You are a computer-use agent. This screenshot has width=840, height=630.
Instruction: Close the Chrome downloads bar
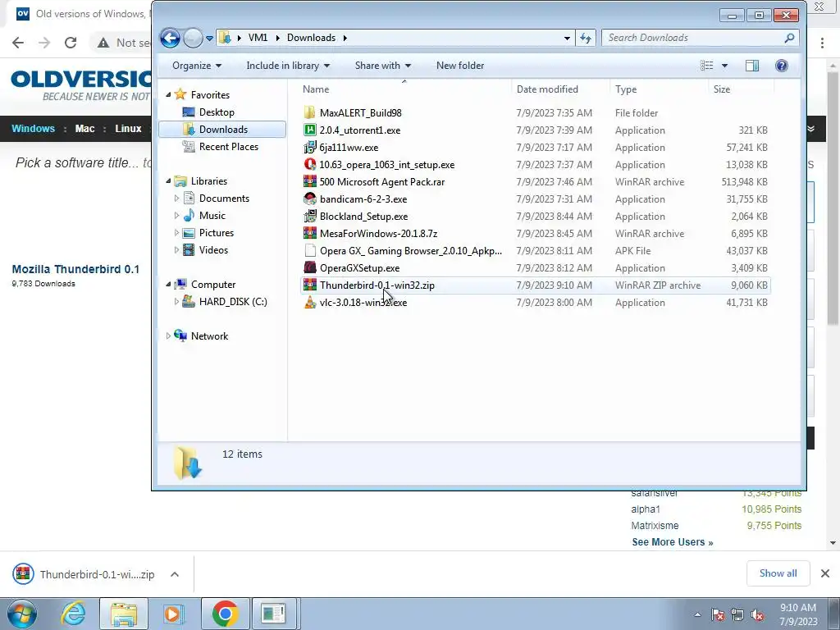click(x=825, y=573)
